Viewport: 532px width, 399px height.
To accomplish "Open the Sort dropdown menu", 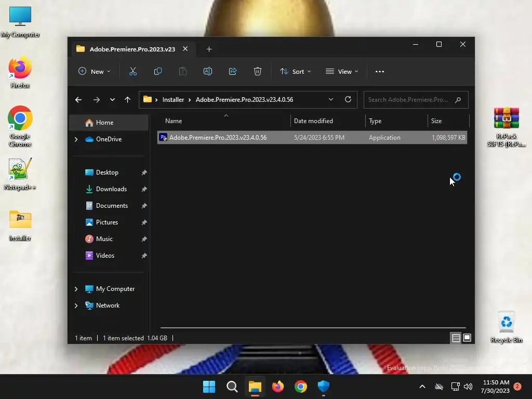I will (x=295, y=72).
